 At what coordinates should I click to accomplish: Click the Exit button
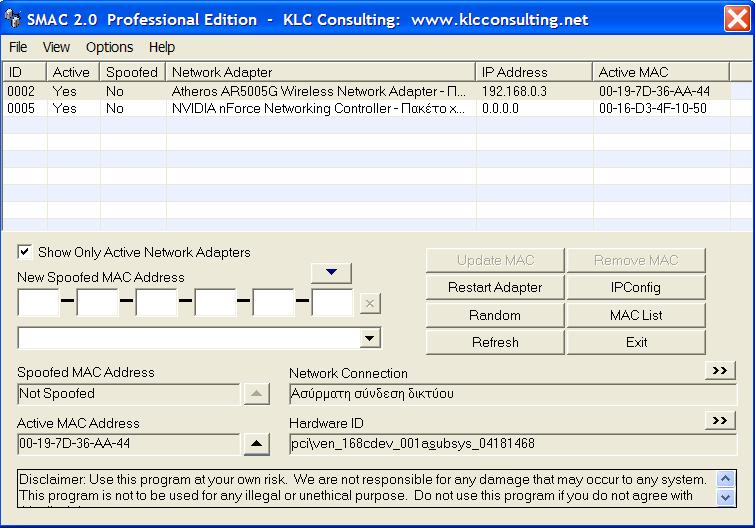pos(636,342)
